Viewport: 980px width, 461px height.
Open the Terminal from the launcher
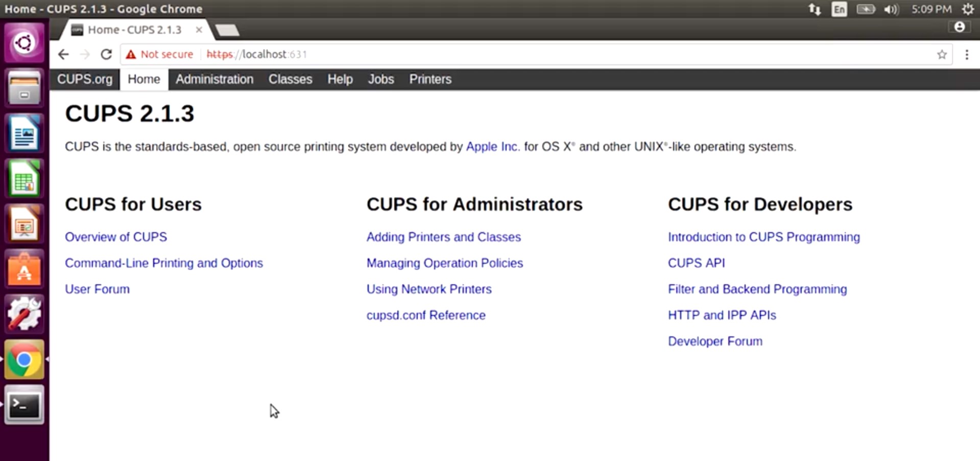point(24,405)
